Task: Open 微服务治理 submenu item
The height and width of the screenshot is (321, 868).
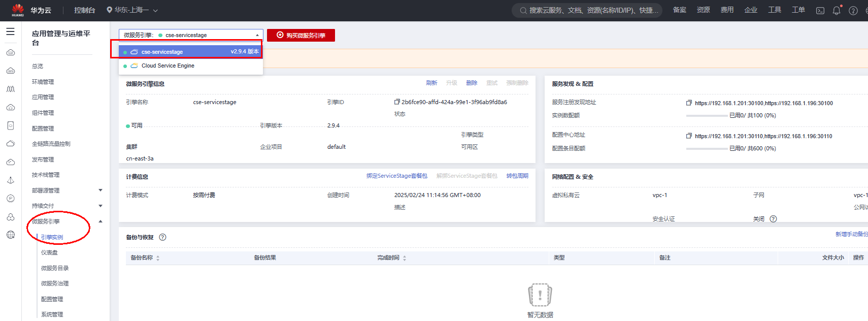Action: (x=55, y=283)
